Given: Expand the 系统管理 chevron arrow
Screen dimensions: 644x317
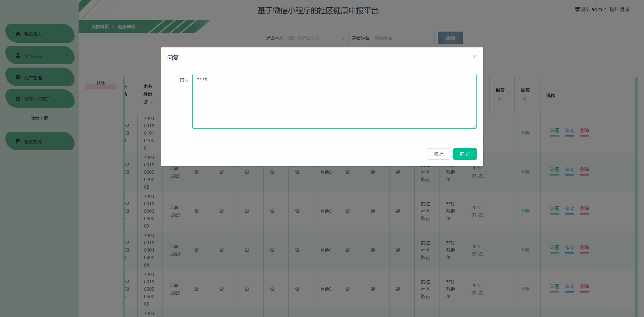Looking at the screenshot, I should click(x=67, y=141).
